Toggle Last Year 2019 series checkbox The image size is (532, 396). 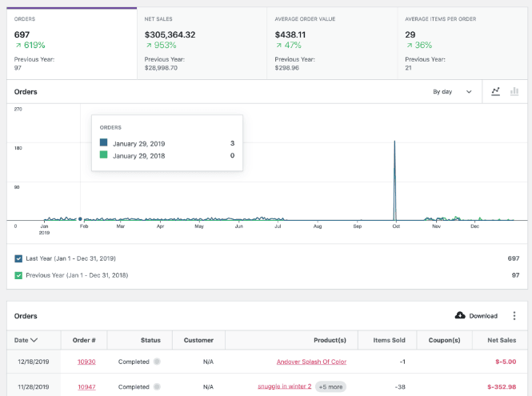18,258
